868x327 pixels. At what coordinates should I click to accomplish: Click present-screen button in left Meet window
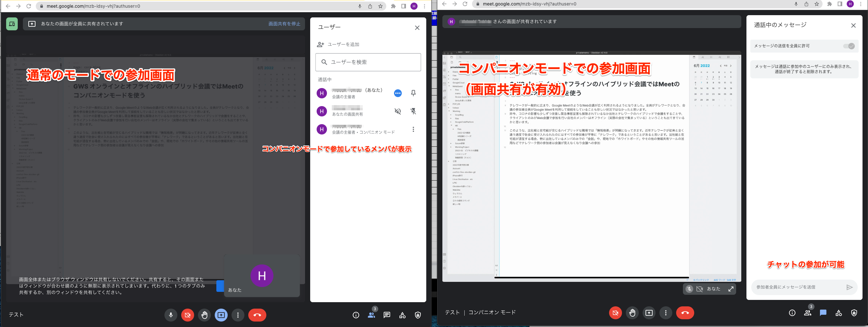pyautogui.click(x=221, y=315)
